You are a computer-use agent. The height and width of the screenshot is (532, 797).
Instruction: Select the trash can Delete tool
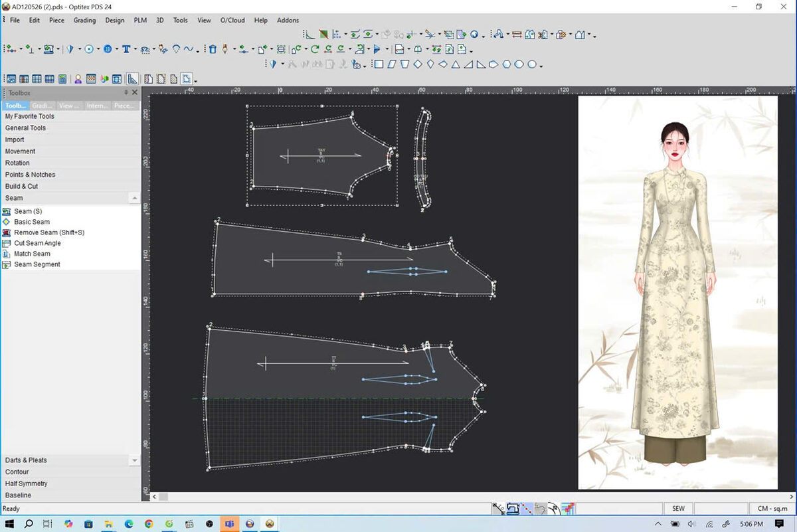(213, 49)
